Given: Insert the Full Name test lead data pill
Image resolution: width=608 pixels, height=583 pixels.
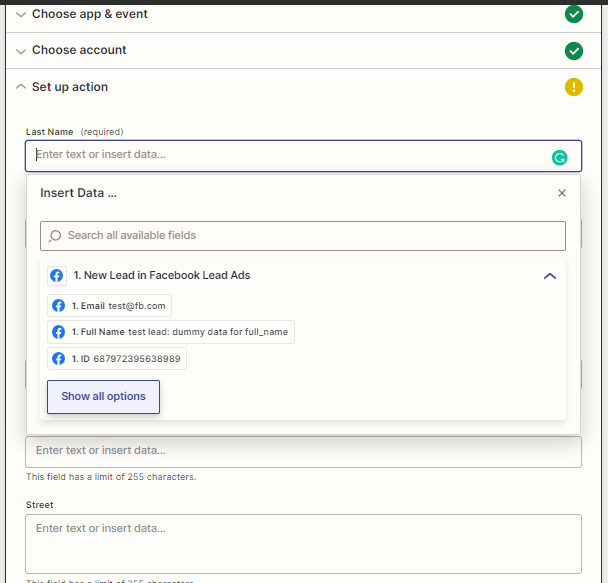Looking at the screenshot, I should [171, 332].
